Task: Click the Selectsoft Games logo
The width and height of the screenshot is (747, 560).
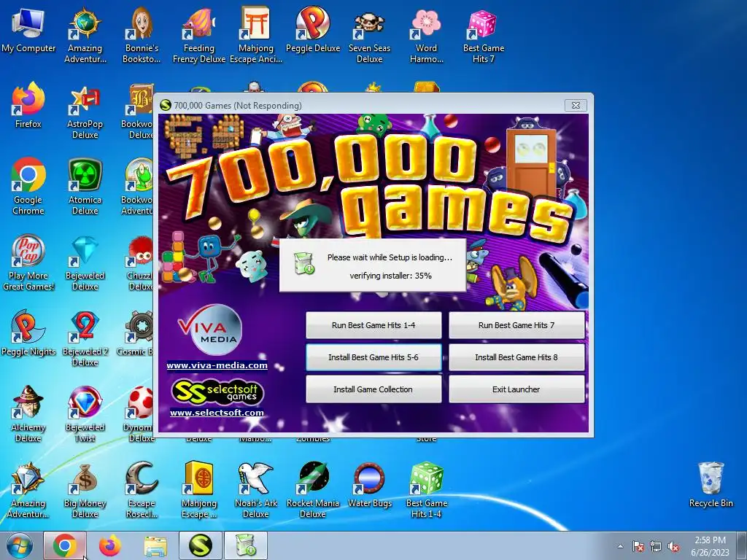Action: coord(217,392)
